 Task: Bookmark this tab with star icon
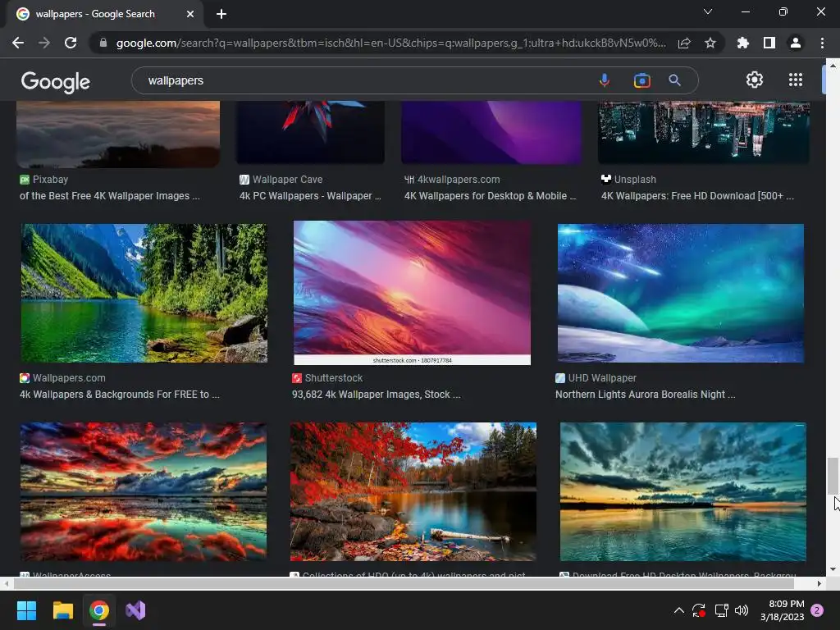click(x=710, y=43)
